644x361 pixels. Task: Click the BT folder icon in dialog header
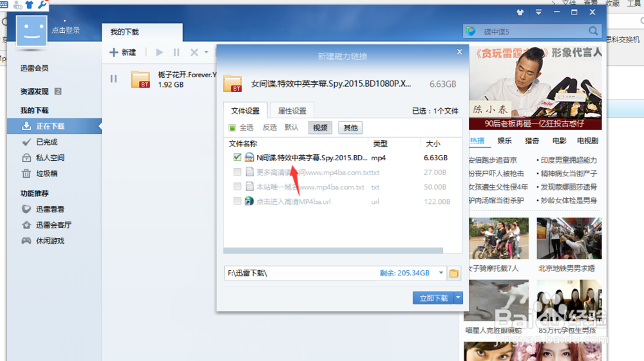(232, 83)
